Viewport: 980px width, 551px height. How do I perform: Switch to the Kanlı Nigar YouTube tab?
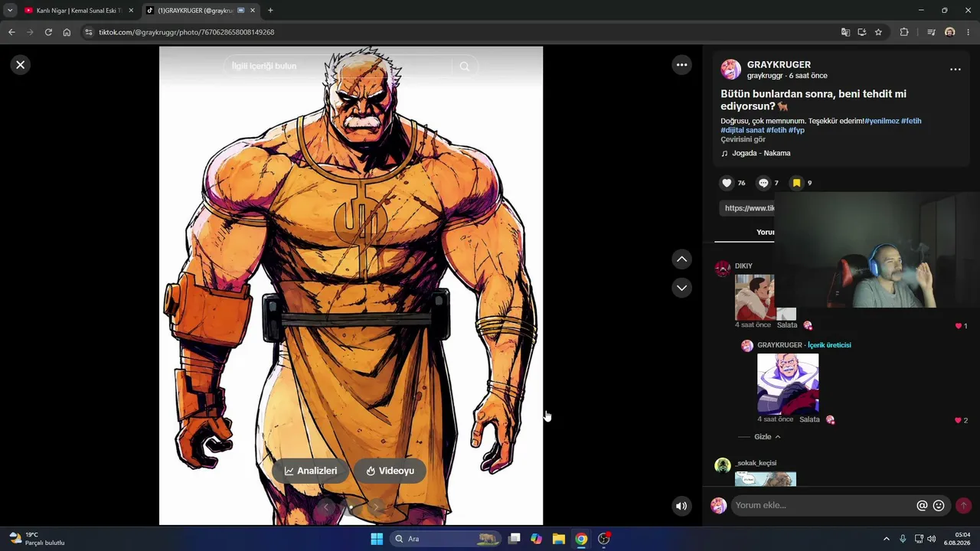[79, 11]
